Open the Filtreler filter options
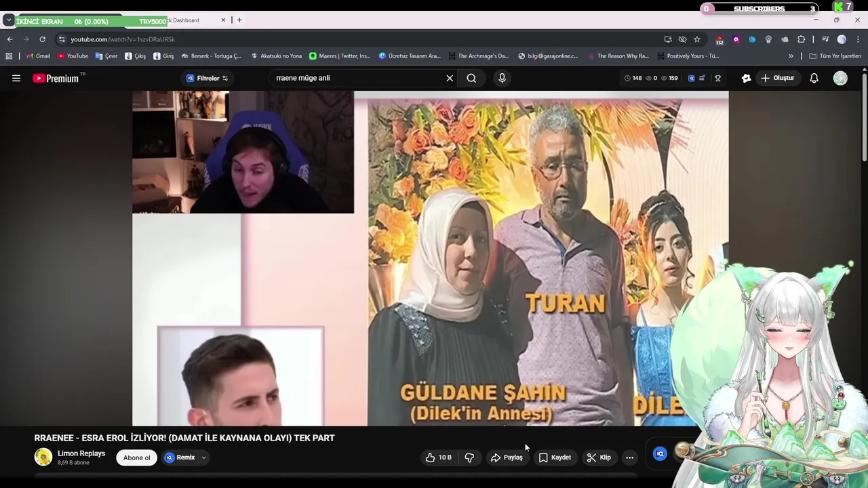Viewport: 868px width, 488px height. 208,78
